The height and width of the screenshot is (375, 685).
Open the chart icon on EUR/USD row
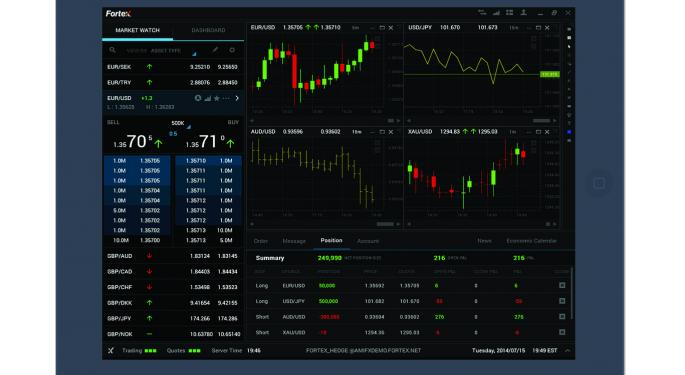[208, 98]
